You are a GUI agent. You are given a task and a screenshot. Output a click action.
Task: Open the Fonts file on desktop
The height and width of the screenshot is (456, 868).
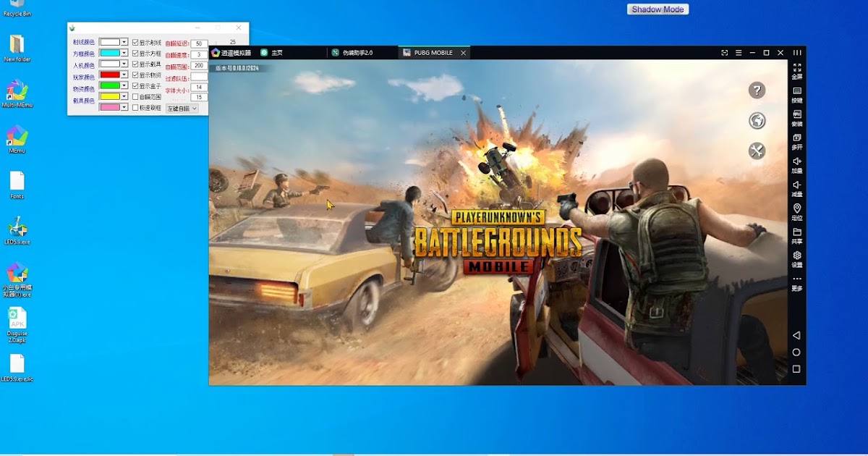17,185
